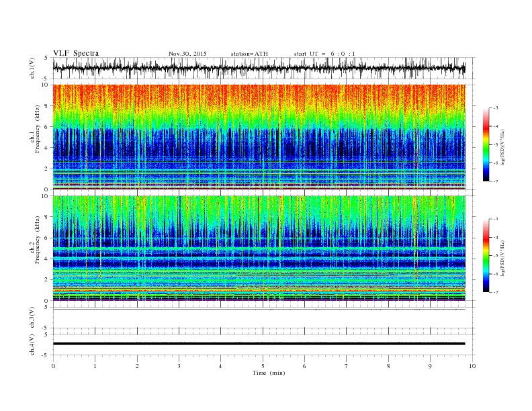Click the "VLF Spectra" plot title
Screen dimensions: 532x411
(x=76, y=53)
